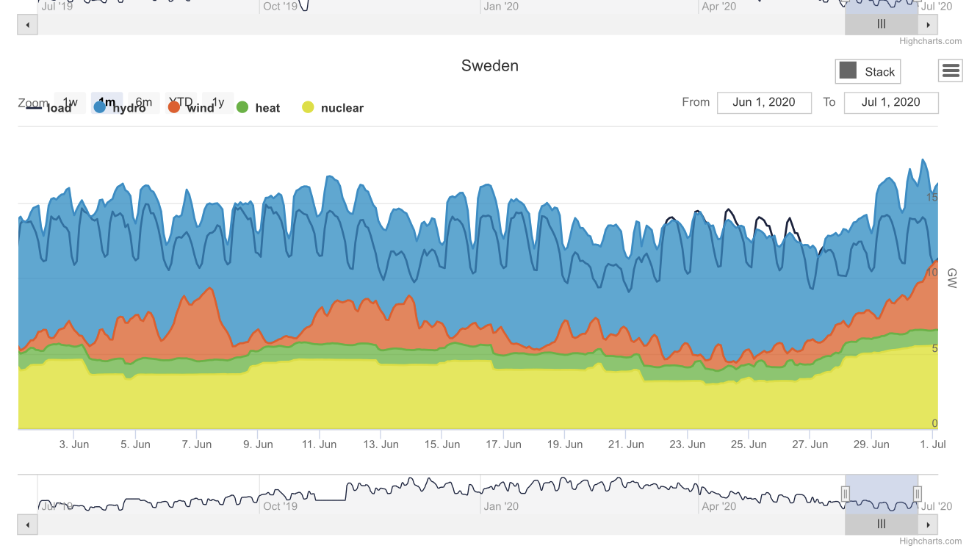Click bottom navigator scroll right arrow

pyautogui.click(x=929, y=525)
